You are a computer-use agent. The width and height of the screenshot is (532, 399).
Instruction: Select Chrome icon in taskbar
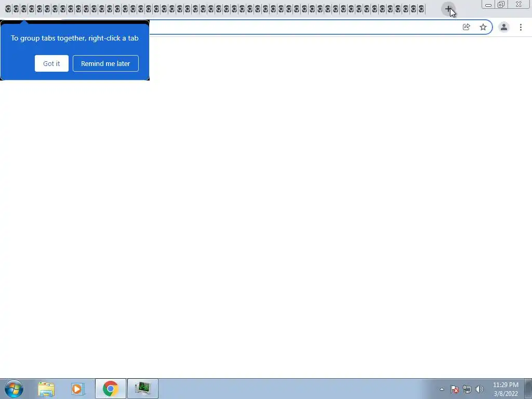point(110,389)
